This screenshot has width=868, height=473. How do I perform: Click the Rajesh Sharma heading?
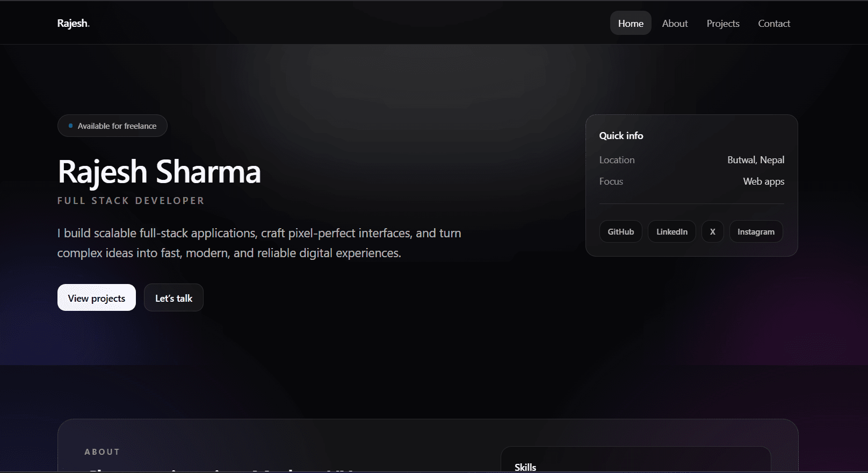[159, 172]
